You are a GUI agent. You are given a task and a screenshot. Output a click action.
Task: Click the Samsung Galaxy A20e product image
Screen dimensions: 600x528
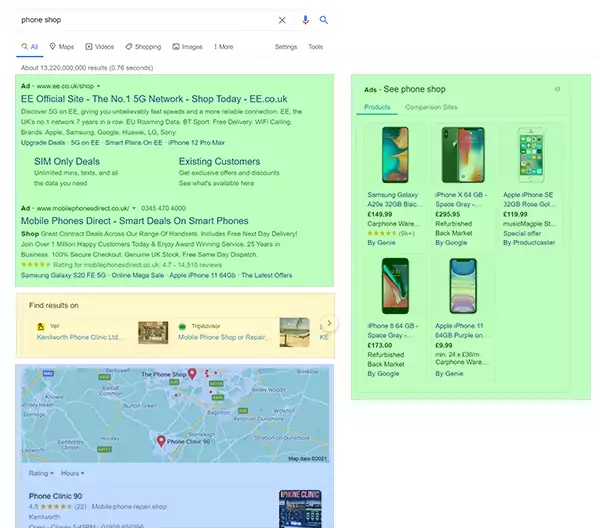point(395,155)
